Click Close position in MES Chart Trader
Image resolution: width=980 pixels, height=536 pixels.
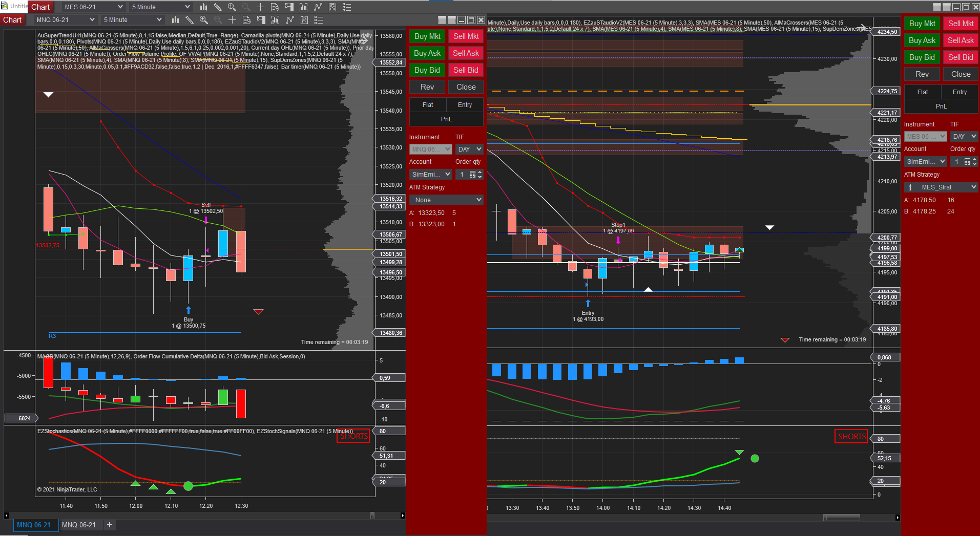pos(961,74)
